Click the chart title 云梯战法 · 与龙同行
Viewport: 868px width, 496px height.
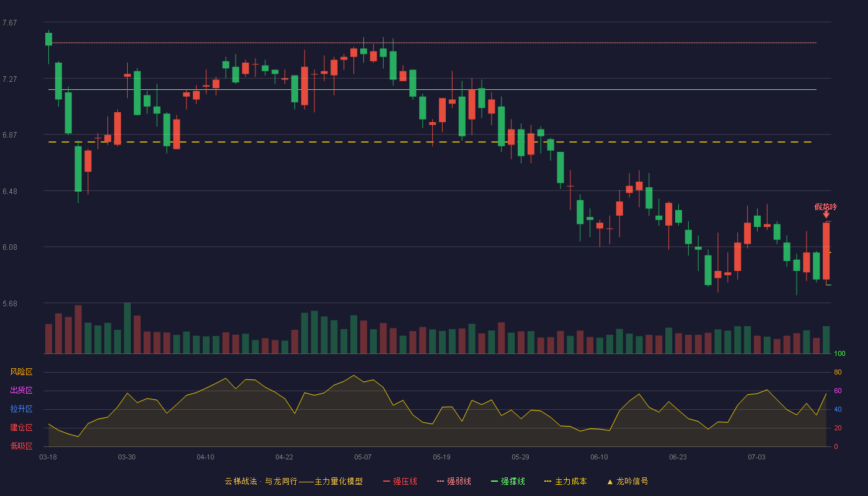coord(261,481)
